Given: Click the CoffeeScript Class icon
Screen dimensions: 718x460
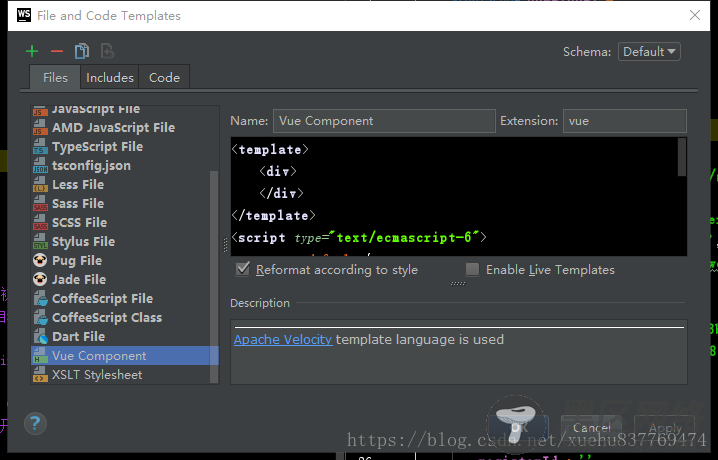Looking at the screenshot, I should click(40, 317).
